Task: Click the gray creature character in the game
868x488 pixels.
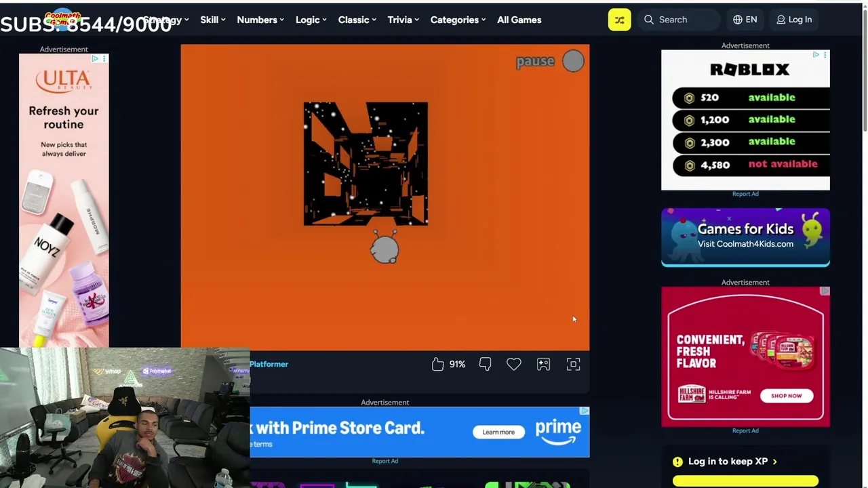Action: coord(384,248)
